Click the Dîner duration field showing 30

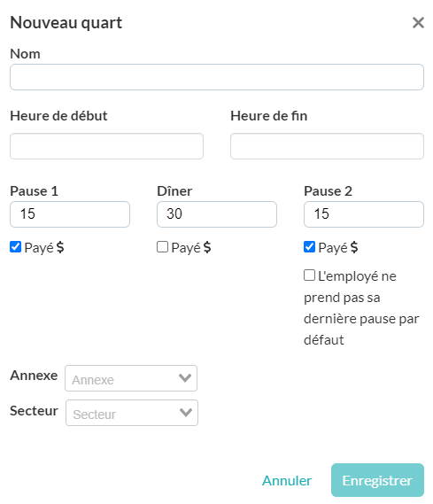(217, 214)
